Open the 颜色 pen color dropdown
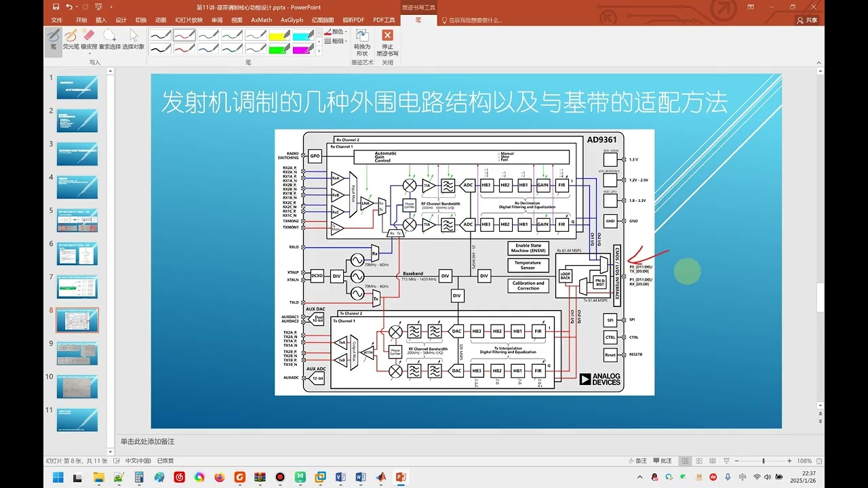 (336, 32)
